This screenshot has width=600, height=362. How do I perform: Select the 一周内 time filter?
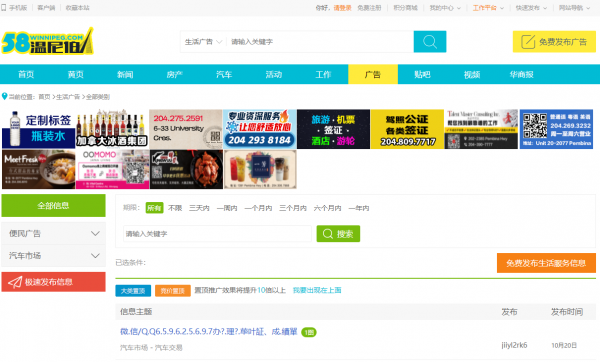(x=227, y=208)
